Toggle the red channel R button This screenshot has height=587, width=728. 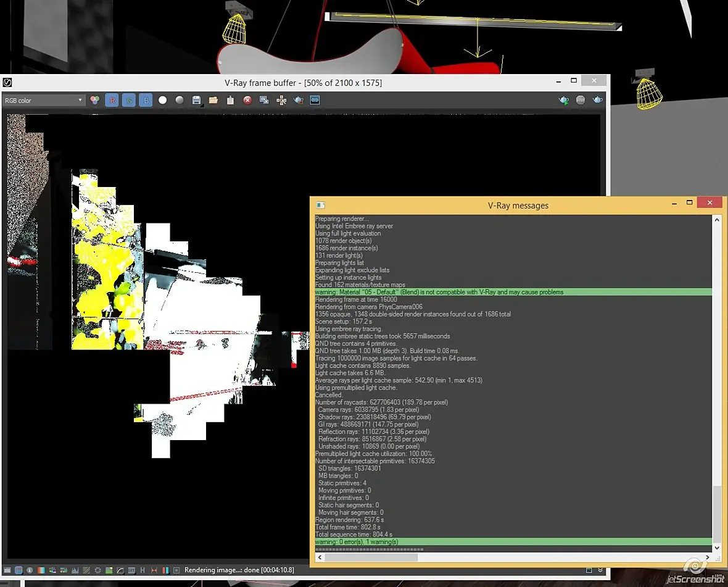tap(112, 101)
